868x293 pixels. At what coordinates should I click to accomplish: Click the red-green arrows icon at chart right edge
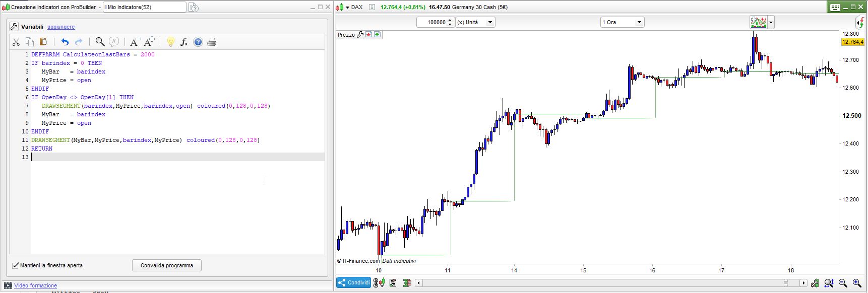click(x=860, y=22)
